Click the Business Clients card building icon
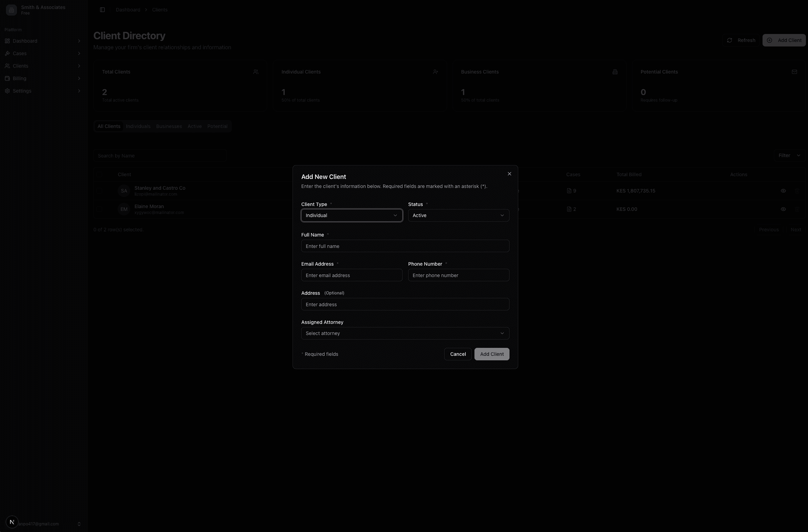This screenshot has width=808, height=532. tap(615, 72)
